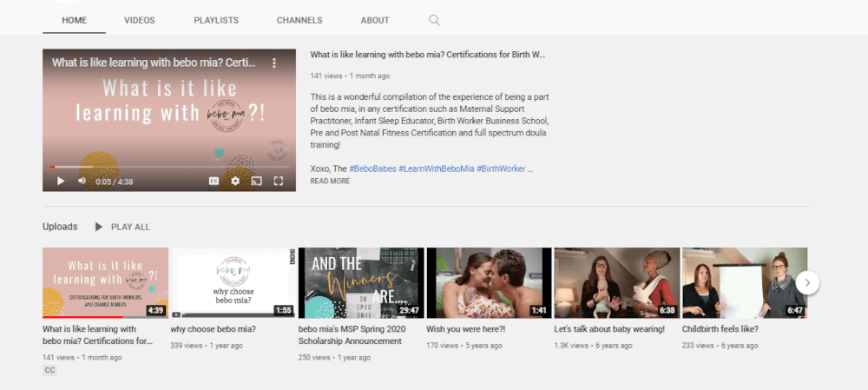Open "why choose bebo mia?" video thumbnail
The width and height of the screenshot is (868, 390).
pos(233,283)
